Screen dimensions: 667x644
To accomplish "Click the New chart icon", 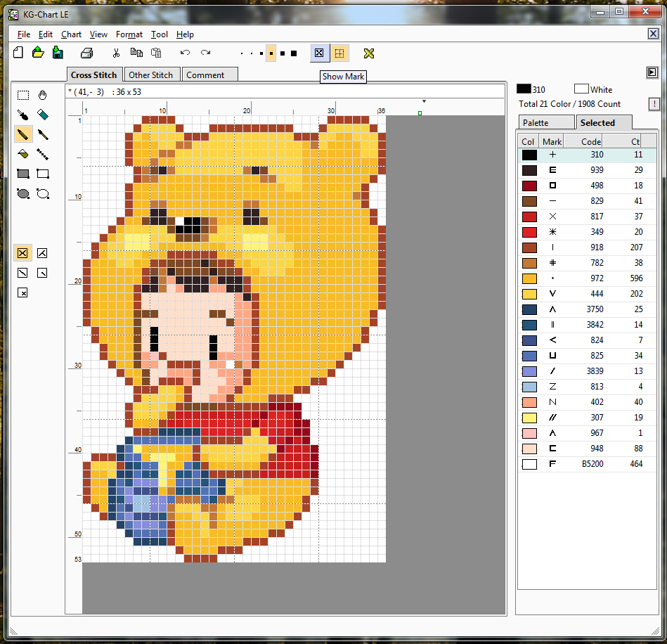I will click(18, 53).
